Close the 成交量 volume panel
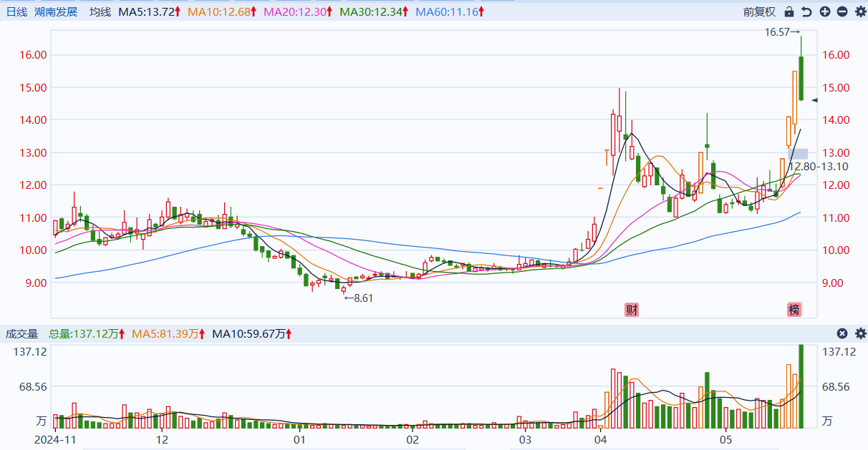 [x=842, y=333]
